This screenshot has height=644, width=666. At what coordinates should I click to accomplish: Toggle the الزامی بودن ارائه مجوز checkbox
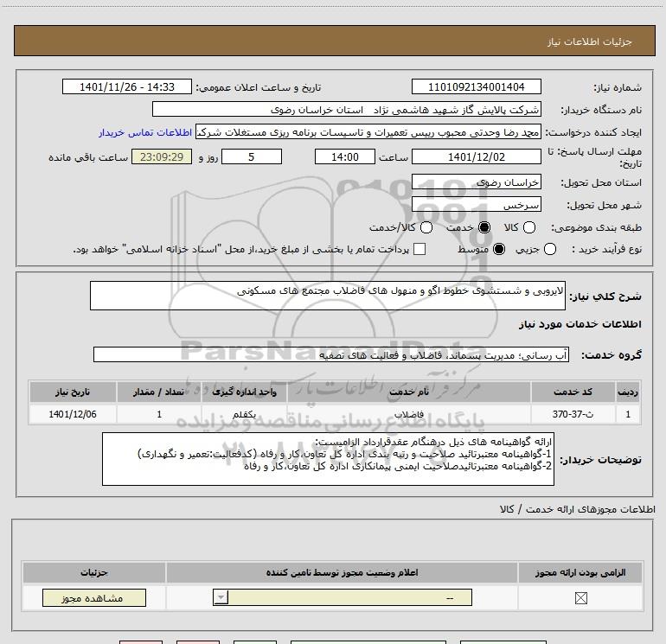point(580,598)
